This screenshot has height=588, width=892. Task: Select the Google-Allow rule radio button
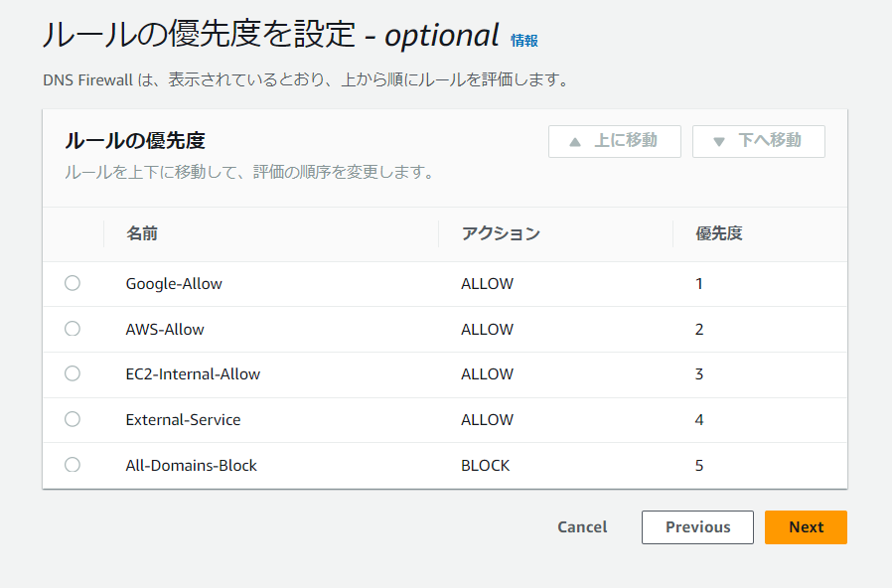[72, 283]
